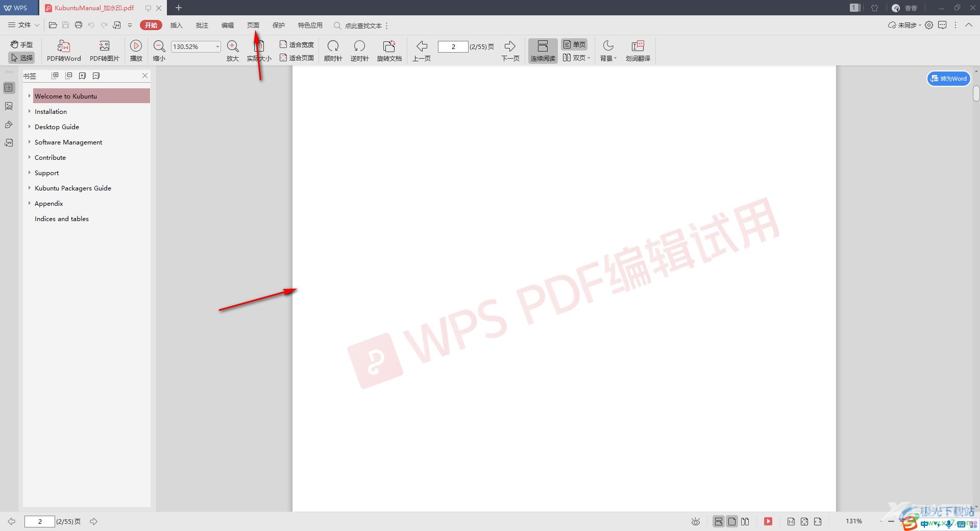The width and height of the screenshot is (980, 531).
Task: Expand the Welcome to Kubuntu bookmark
Action: point(30,96)
